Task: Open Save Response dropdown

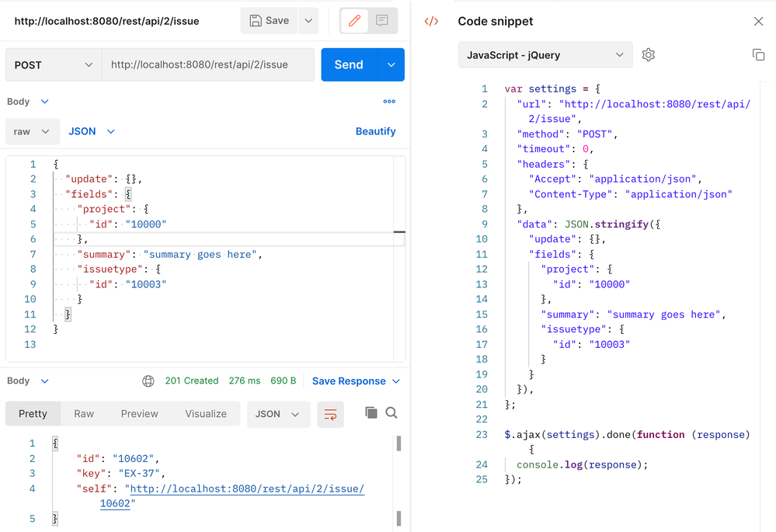Action: 356,381
